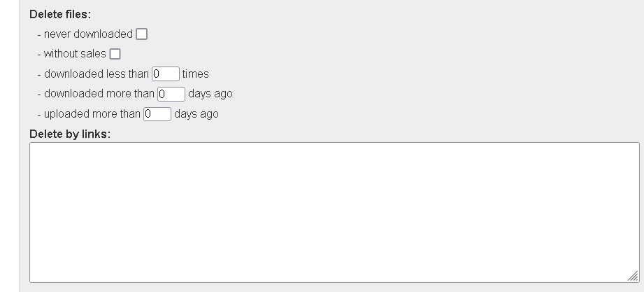Focus the downloaded less than times field

166,74
